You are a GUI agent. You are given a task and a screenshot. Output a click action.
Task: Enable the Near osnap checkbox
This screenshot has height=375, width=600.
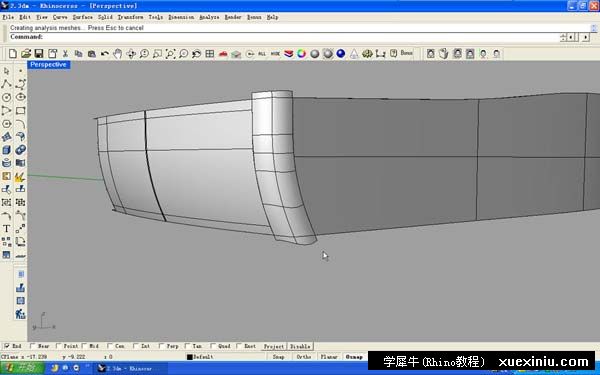(33, 346)
